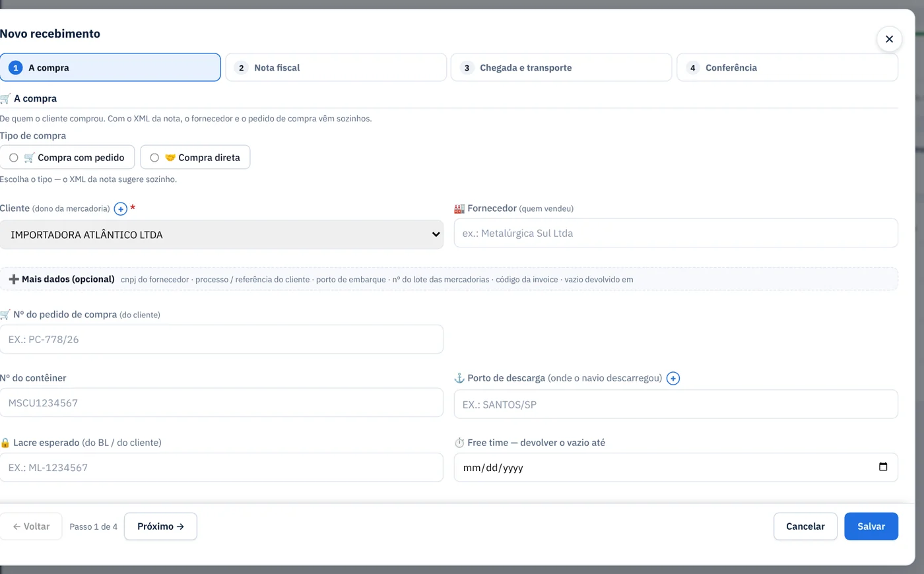Open the Cliente dropdown
Screen dimensions: 924x574
[222, 234]
